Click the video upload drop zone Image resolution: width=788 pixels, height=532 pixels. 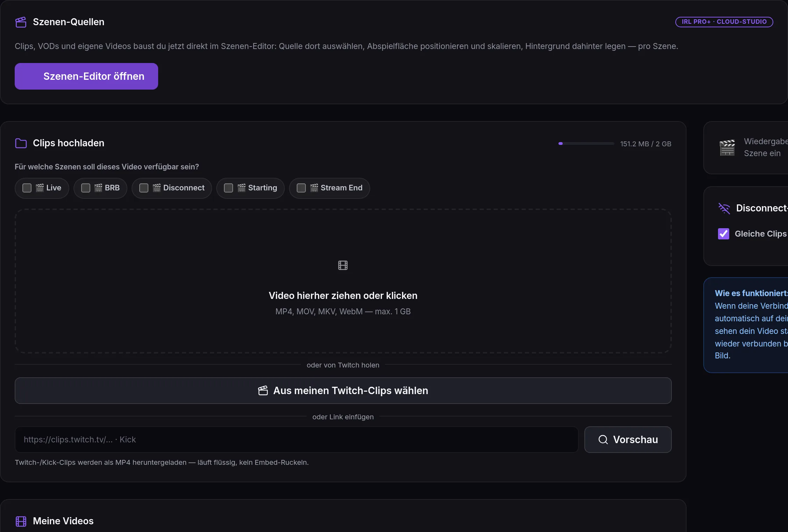point(343,281)
